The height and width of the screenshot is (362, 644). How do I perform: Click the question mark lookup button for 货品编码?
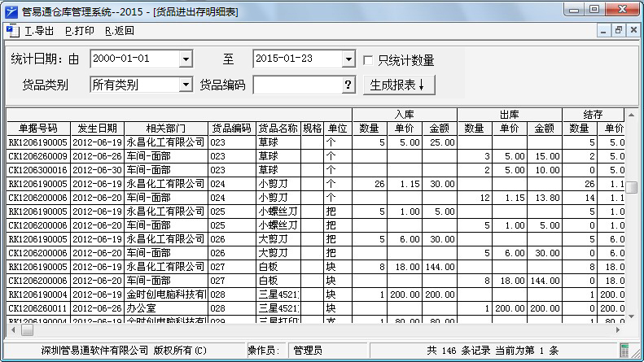[x=348, y=85]
